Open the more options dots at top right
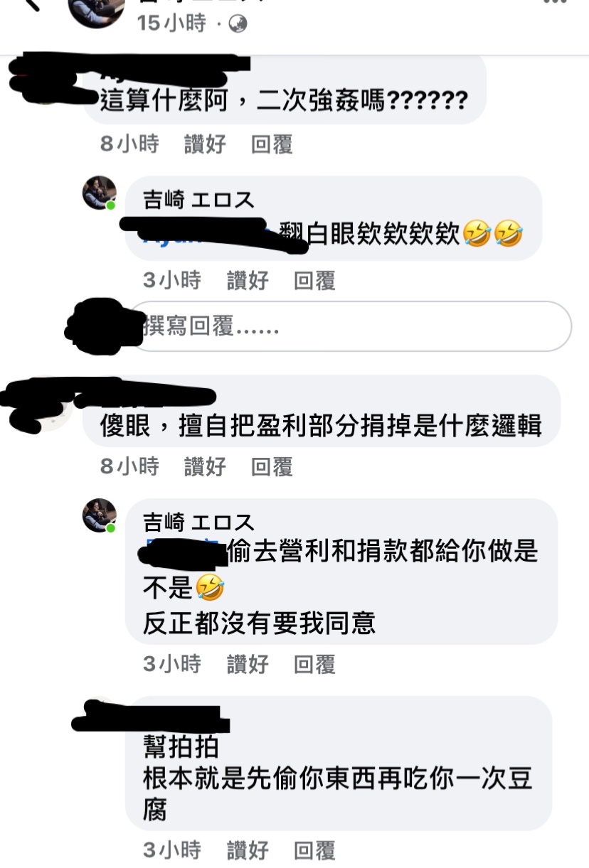Screen dimensions: 589x868 555,3
